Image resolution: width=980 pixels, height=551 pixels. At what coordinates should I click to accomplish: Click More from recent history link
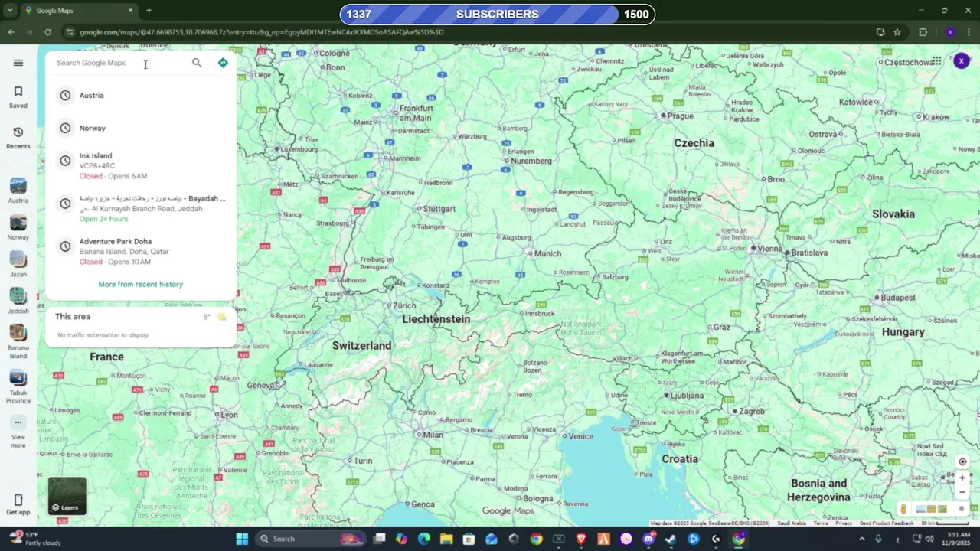point(140,284)
